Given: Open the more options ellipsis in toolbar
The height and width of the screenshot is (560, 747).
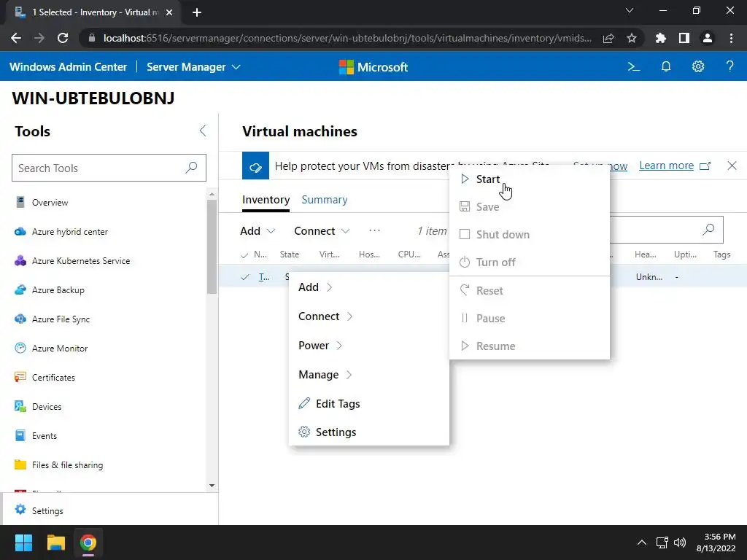Looking at the screenshot, I should pos(374,230).
